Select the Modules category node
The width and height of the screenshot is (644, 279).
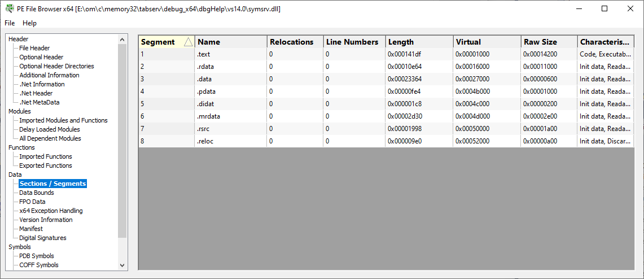click(20, 111)
